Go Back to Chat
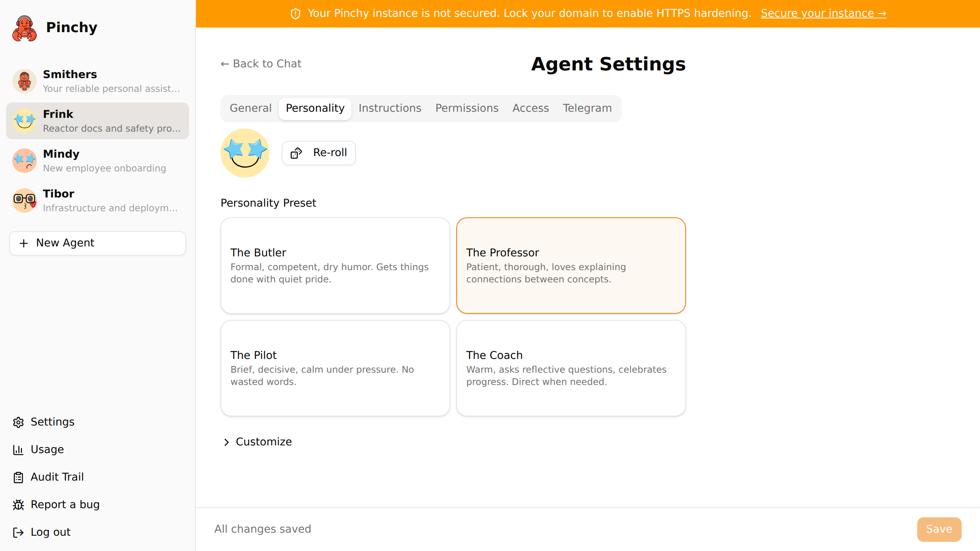The height and width of the screenshot is (551, 980). tap(261, 64)
